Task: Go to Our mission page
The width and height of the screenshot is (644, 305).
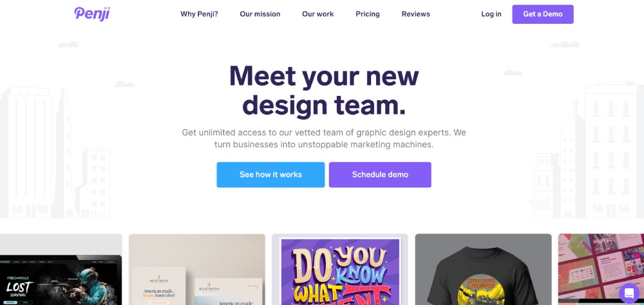Action: click(260, 14)
